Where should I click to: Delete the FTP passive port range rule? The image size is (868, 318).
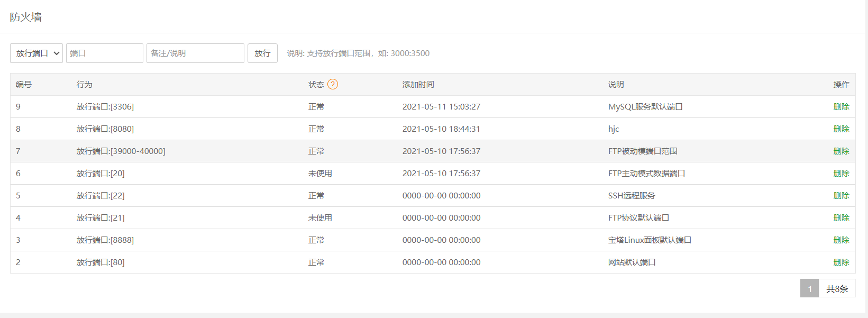point(841,151)
